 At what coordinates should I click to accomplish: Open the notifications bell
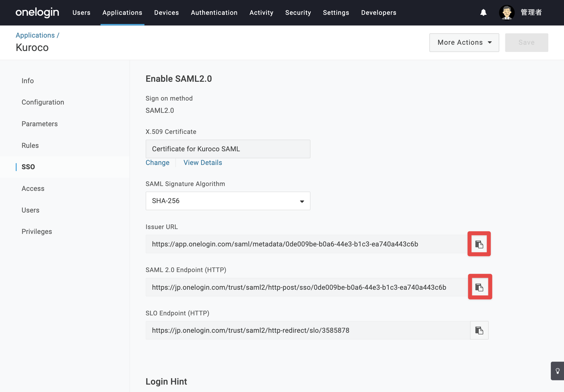pos(483,13)
